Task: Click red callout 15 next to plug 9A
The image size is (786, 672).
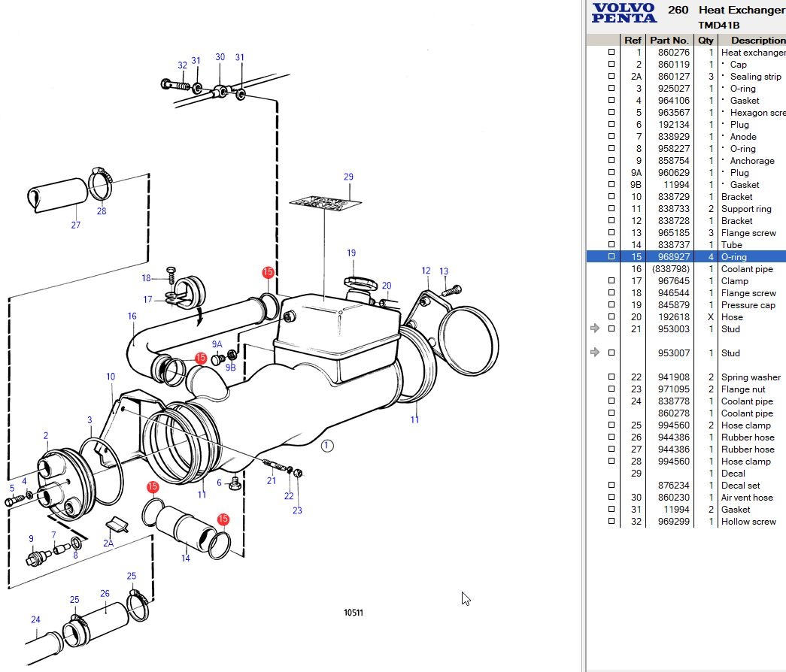Action: pyautogui.click(x=201, y=358)
